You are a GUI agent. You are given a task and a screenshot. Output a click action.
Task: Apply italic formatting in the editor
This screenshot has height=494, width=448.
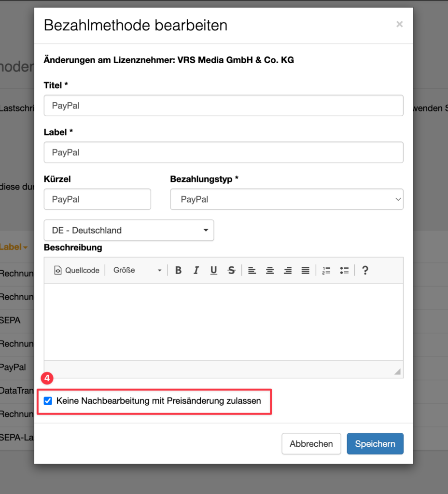click(x=196, y=270)
